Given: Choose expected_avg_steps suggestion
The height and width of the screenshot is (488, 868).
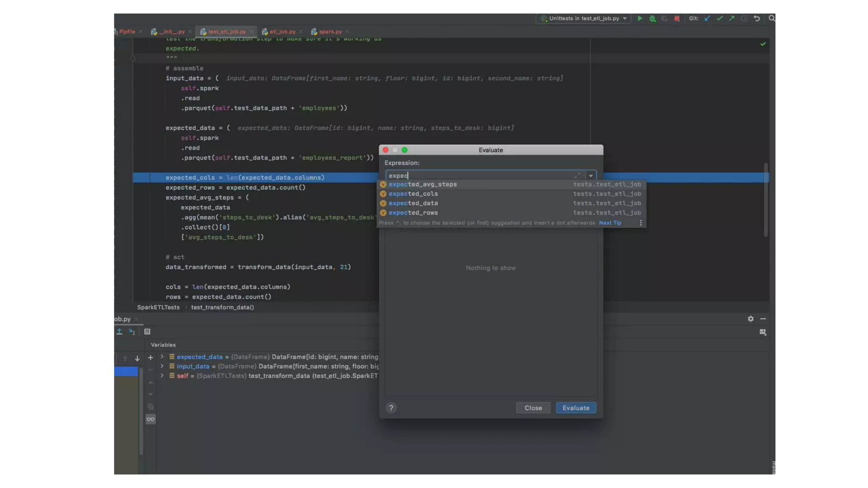Looking at the screenshot, I should pyautogui.click(x=511, y=184).
